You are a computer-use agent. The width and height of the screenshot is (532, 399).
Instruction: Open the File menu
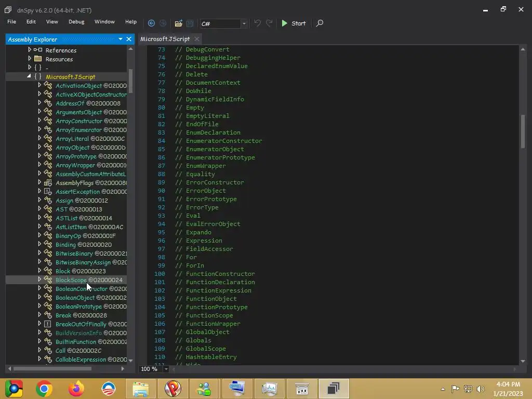click(11, 22)
